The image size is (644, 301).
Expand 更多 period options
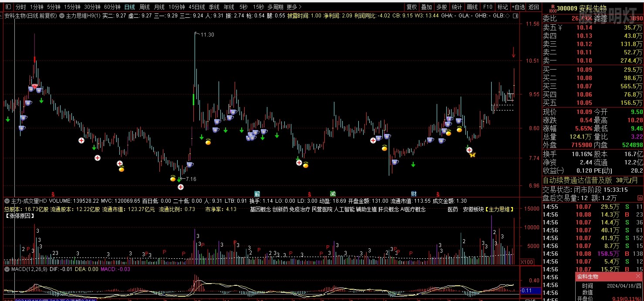pos(294,7)
